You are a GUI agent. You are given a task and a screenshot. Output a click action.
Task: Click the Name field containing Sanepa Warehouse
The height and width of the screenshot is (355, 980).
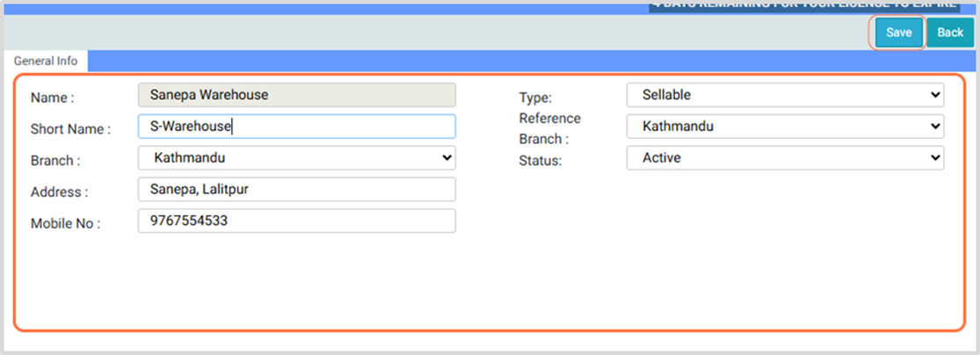coord(296,95)
